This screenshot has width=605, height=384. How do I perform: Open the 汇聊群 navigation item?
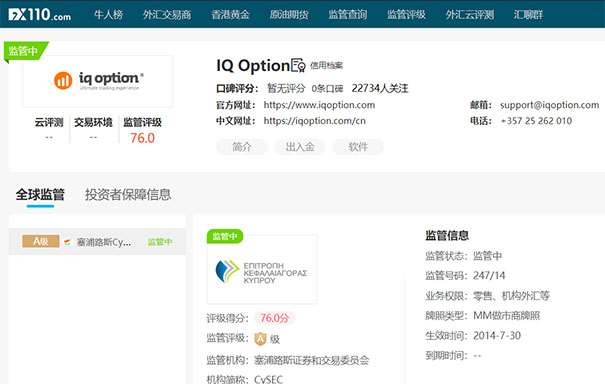coord(528,15)
